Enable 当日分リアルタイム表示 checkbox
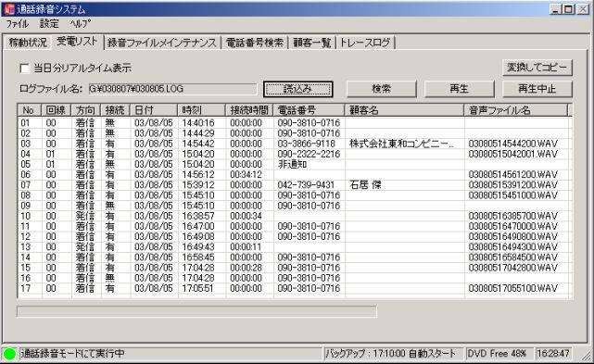Screen dimensions: 594x364 pos(24,69)
